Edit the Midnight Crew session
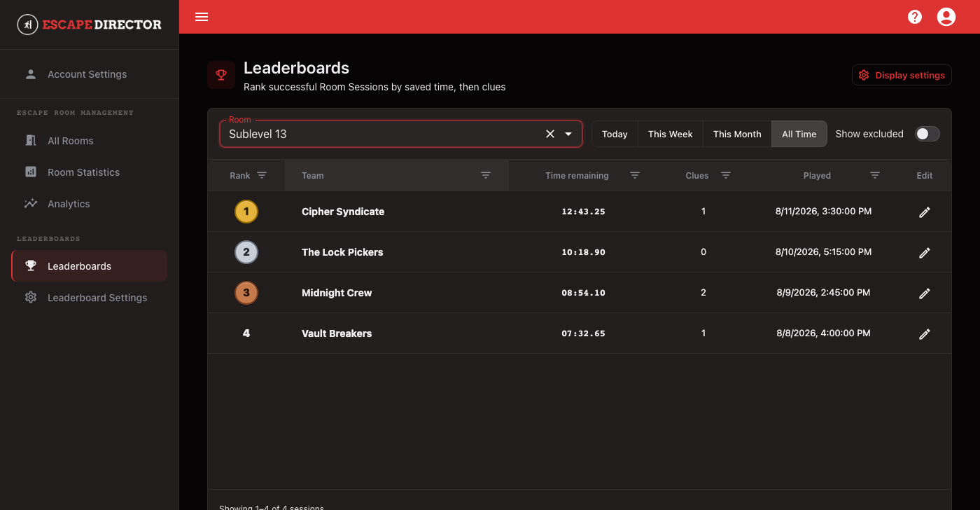 [925, 294]
